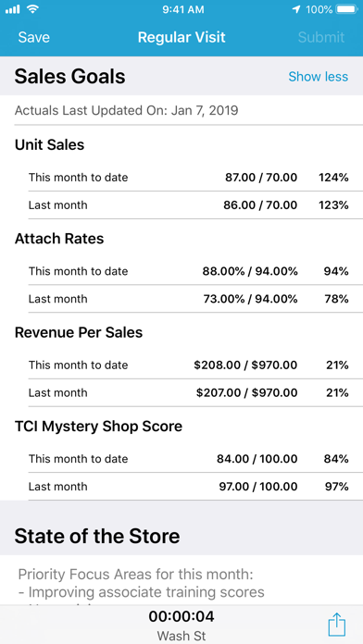
Task: Select the Regular Visit title
Action: click(181, 37)
